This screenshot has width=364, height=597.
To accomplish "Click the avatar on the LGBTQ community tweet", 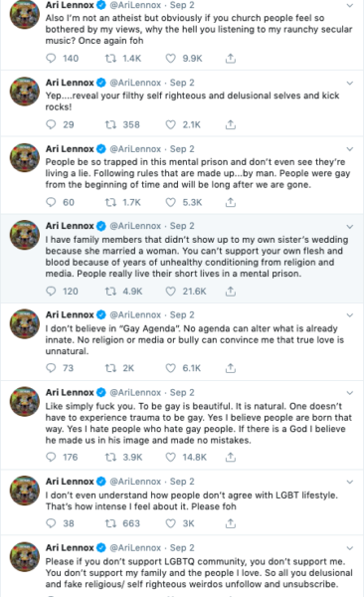I will pos(25,556).
